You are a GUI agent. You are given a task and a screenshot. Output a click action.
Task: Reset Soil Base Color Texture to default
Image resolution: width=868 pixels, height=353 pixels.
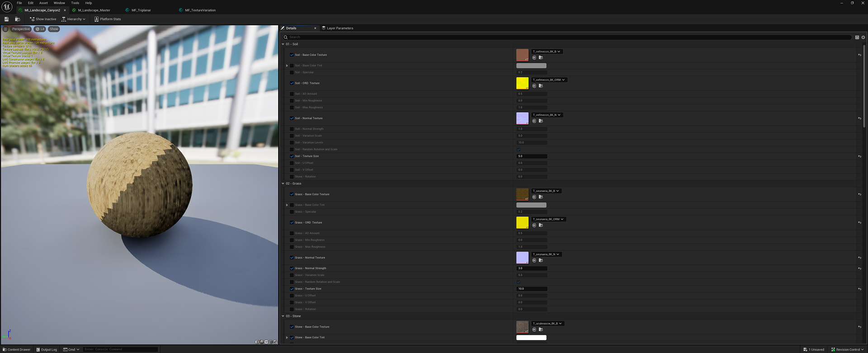point(859,55)
